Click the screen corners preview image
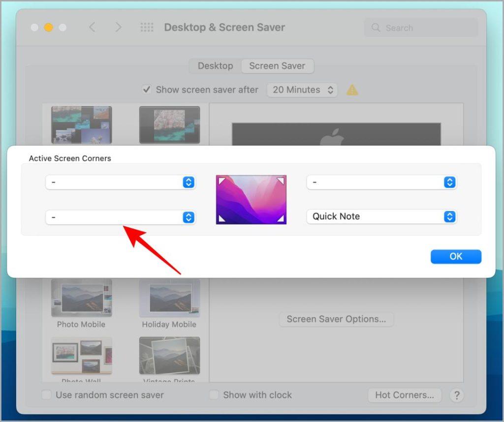The image size is (504, 422). [251, 199]
